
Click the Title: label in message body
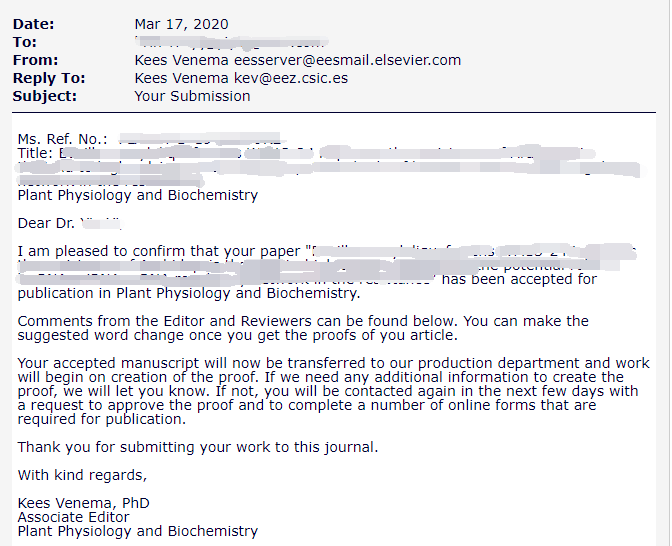(x=35, y=153)
